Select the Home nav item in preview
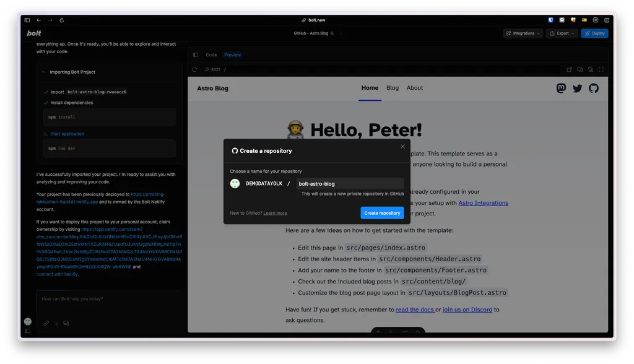The width and height of the screenshot is (634, 364). [370, 88]
